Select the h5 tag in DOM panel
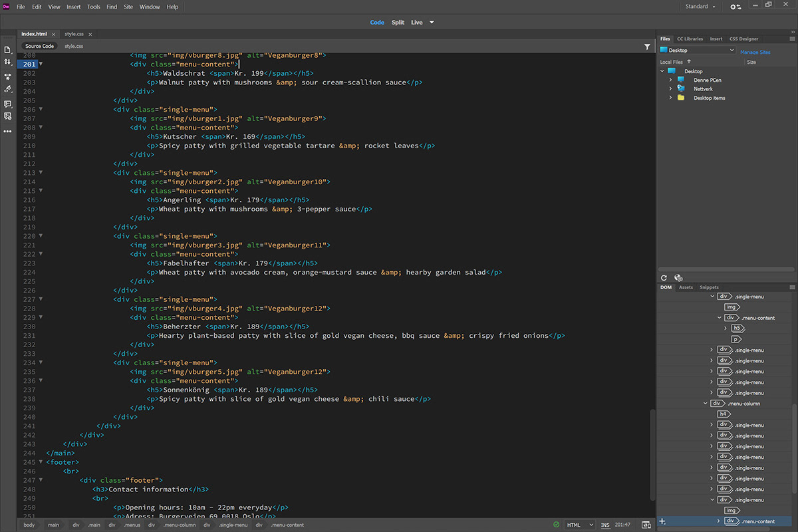 click(737, 328)
